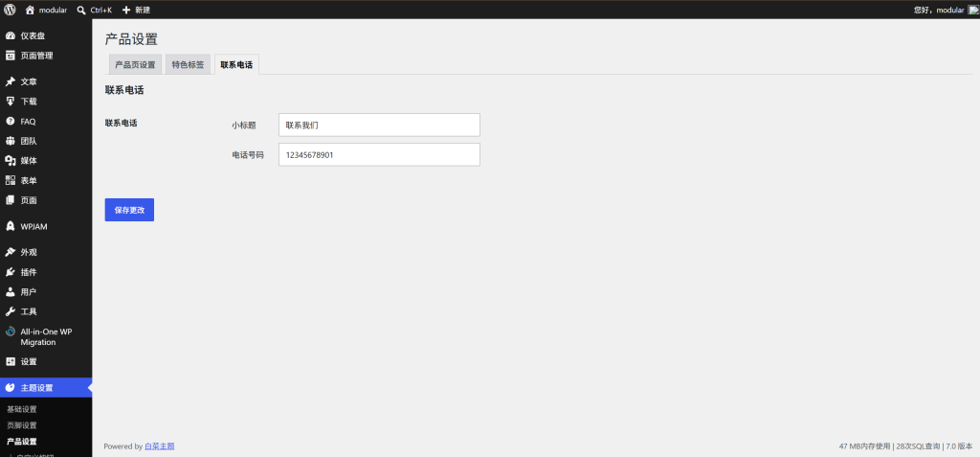Click the 仪表盘 dashboard icon
The image size is (980, 457).
click(10, 35)
